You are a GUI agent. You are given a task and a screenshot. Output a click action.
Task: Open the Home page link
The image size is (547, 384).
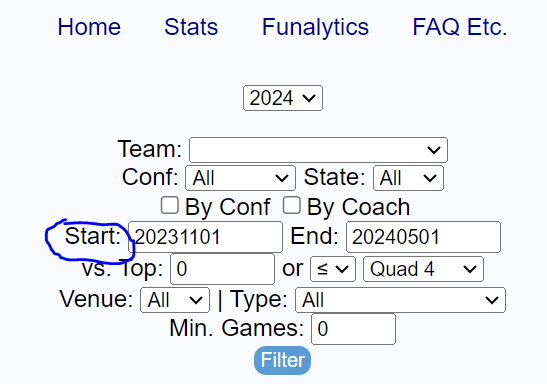click(x=89, y=27)
